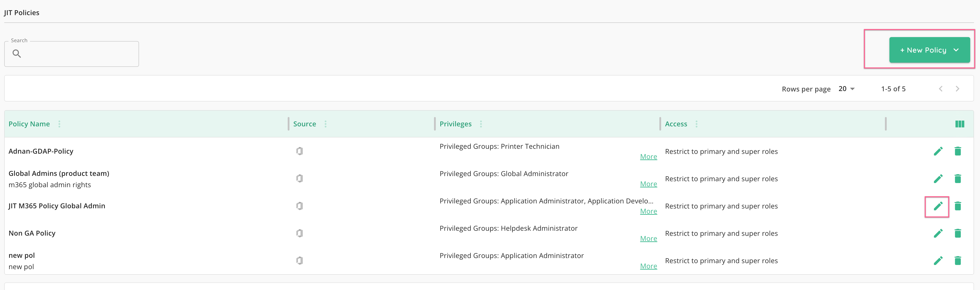Screen dimensions: 980x290
Task: Sort by the Policy Name column header
Action: (29, 124)
